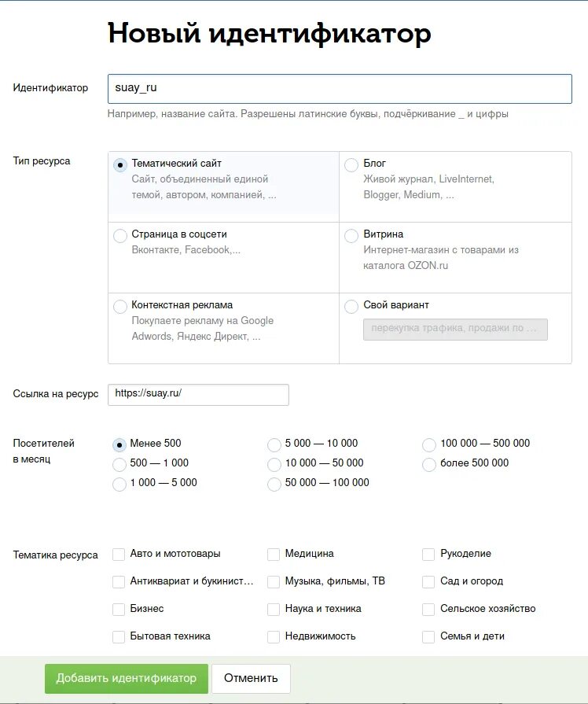Enable the Медицина topic checkbox
The height and width of the screenshot is (704, 588).
pos(274,555)
